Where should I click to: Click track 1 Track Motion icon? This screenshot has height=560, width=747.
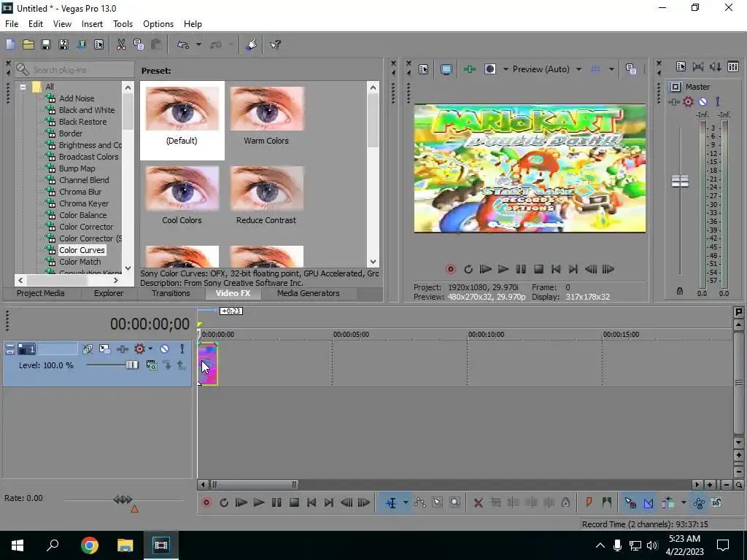click(104, 349)
